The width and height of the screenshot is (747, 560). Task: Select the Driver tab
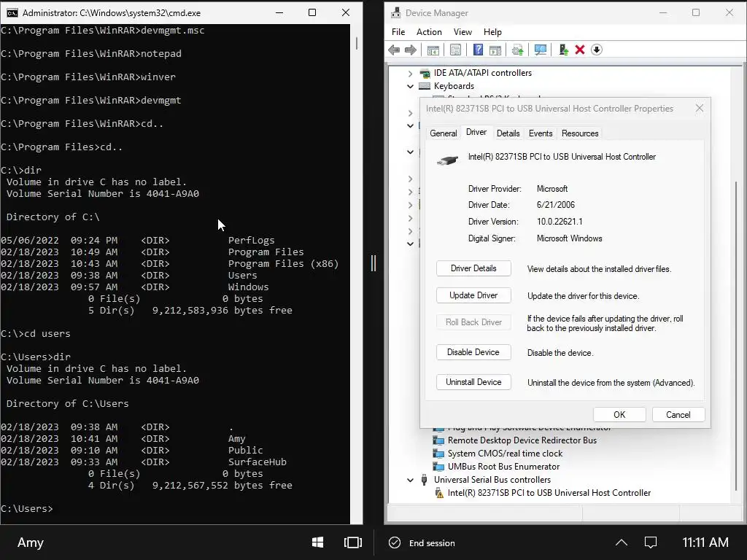(x=476, y=133)
